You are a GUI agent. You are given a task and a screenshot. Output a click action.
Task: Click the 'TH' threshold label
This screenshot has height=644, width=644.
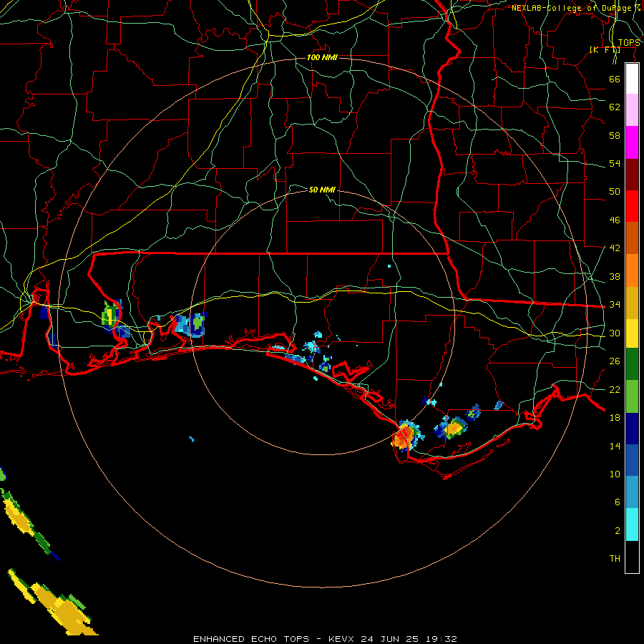tap(615, 559)
